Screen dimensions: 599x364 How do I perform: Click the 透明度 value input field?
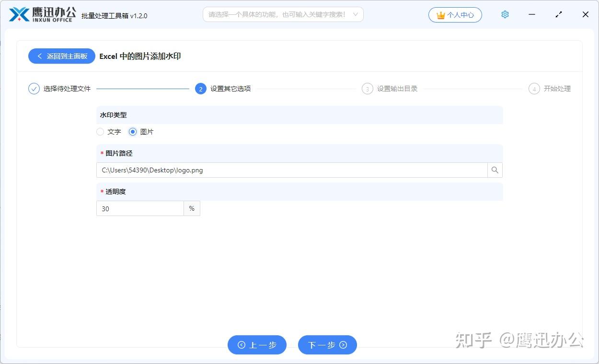pos(140,208)
